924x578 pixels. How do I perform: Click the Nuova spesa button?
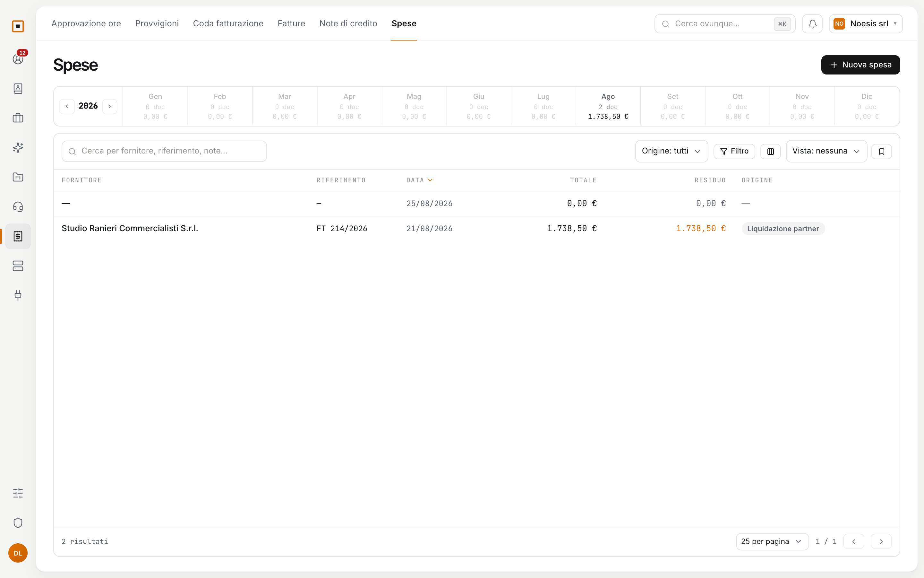click(x=860, y=65)
